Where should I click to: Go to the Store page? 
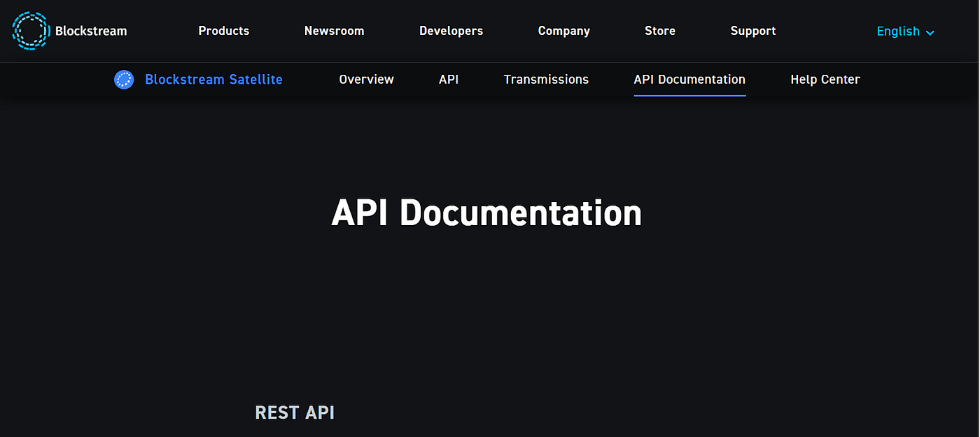[660, 31]
